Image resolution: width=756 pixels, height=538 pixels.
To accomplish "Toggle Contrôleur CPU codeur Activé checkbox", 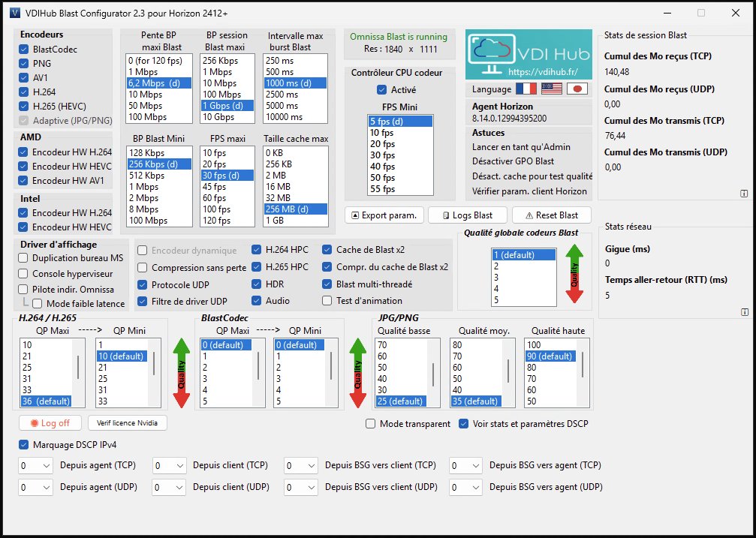I will tap(382, 90).
